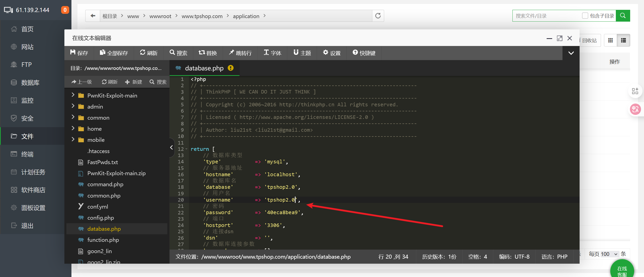644x277 pixels.
Task: Refresh the file path with reload icon
Action: 378,16
